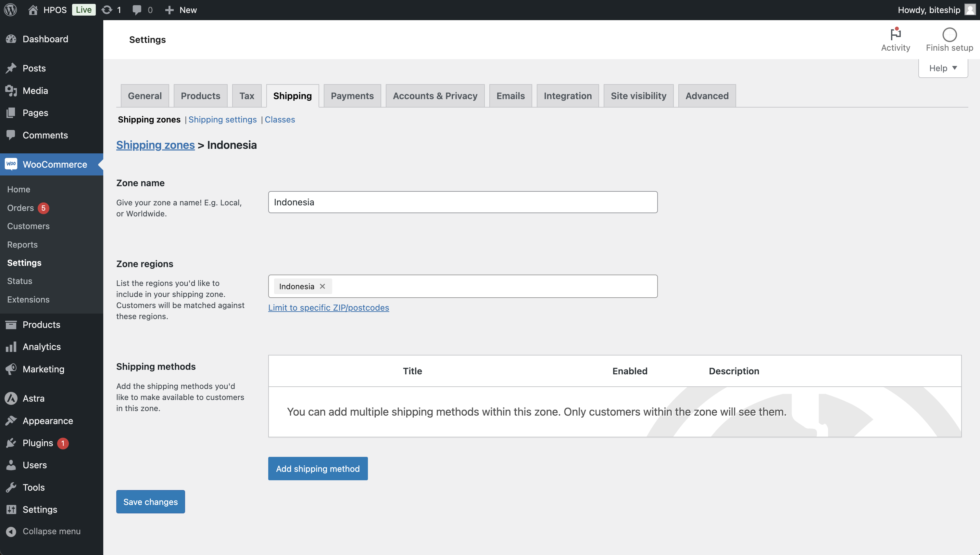Screen dimensions: 980x555
Task: Open the Customers submenu item
Action: [28, 226]
